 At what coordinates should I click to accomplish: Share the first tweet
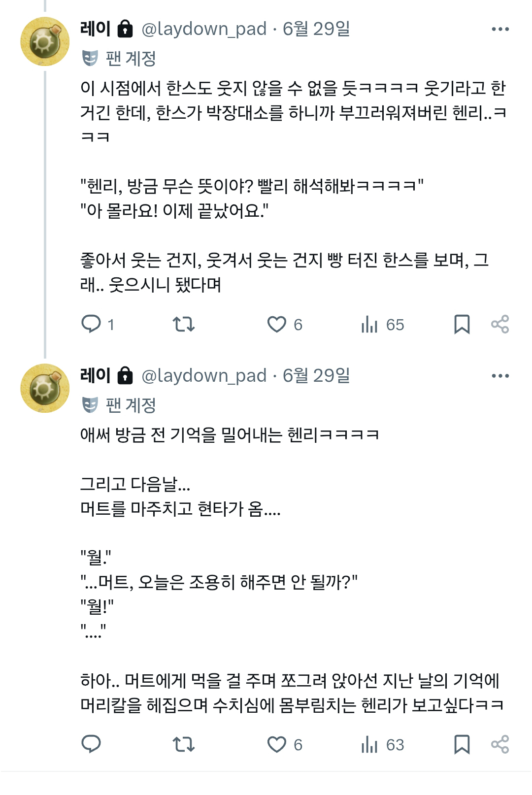[x=500, y=324]
